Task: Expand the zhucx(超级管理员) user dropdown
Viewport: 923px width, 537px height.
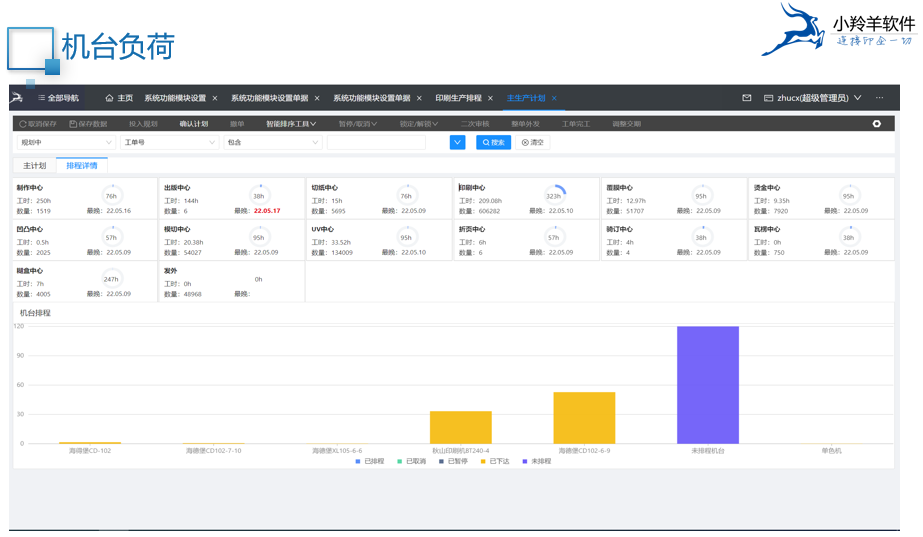Action: [x=812, y=98]
